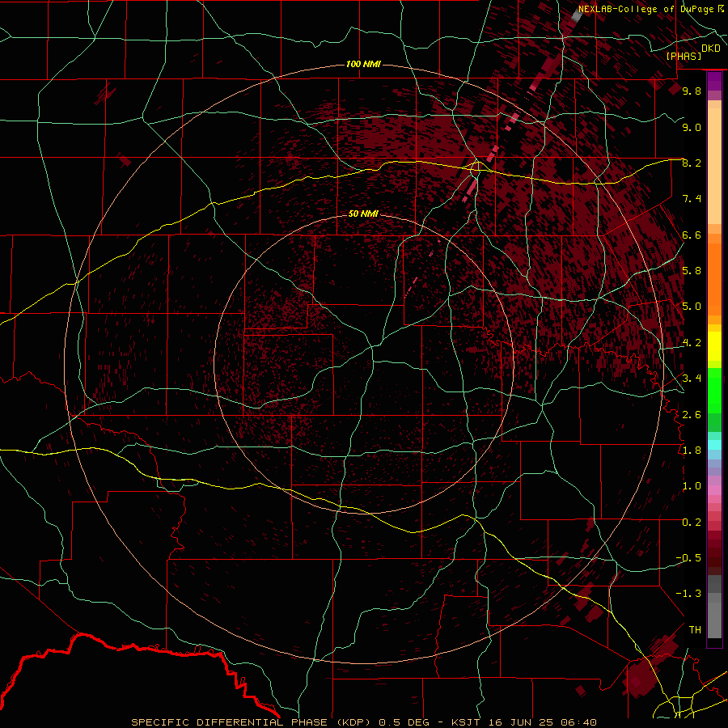Image resolution: width=728 pixels, height=728 pixels.
Task: Click the [PHAS] units label
Action: 684,56
